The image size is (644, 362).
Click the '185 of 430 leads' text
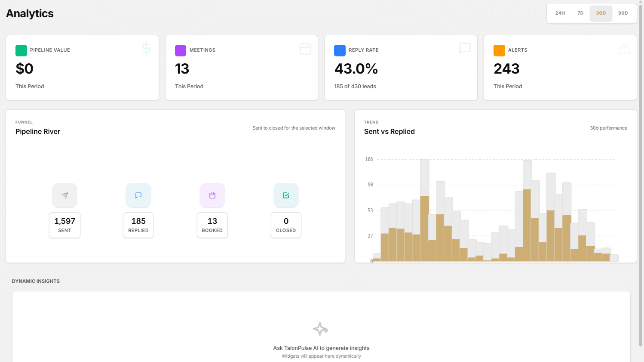(355, 87)
